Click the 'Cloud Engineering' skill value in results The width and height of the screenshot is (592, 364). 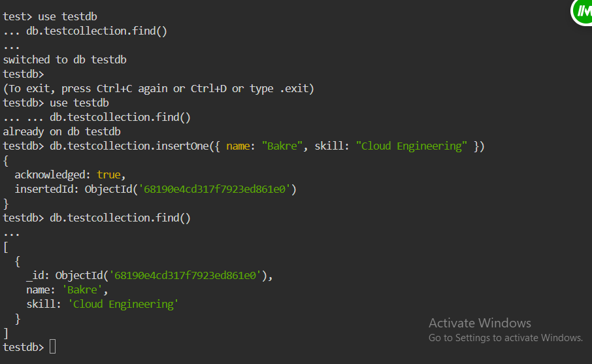click(x=123, y=304)
